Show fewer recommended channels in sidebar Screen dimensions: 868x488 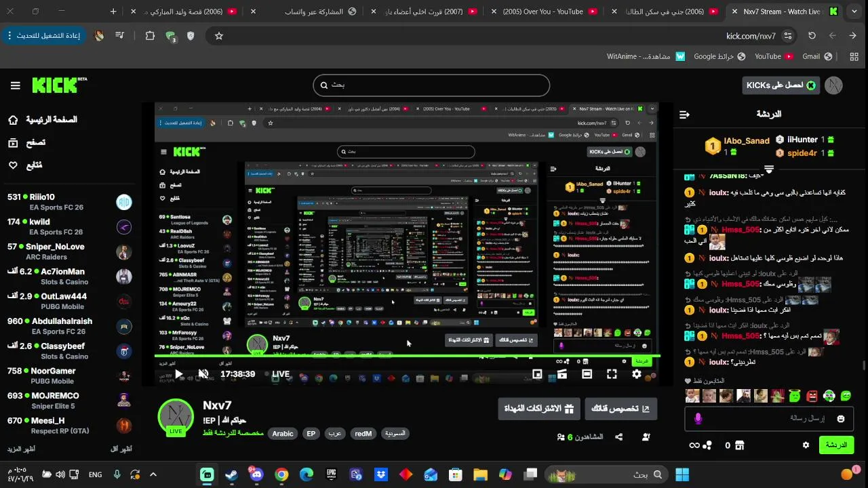pos(121,449)
